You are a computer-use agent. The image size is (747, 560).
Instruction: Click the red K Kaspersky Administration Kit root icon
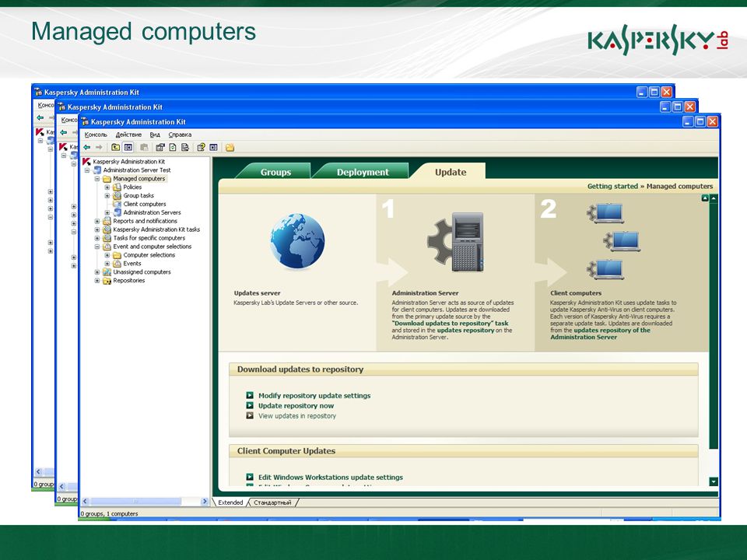pyautogui.click(x=86, y=162)
